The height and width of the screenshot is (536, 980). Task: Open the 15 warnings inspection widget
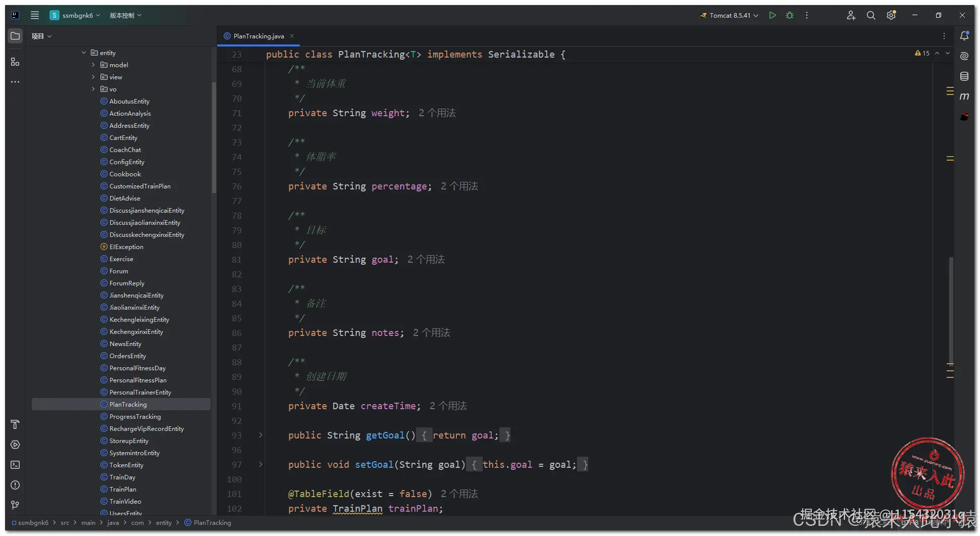click(922, 53)
